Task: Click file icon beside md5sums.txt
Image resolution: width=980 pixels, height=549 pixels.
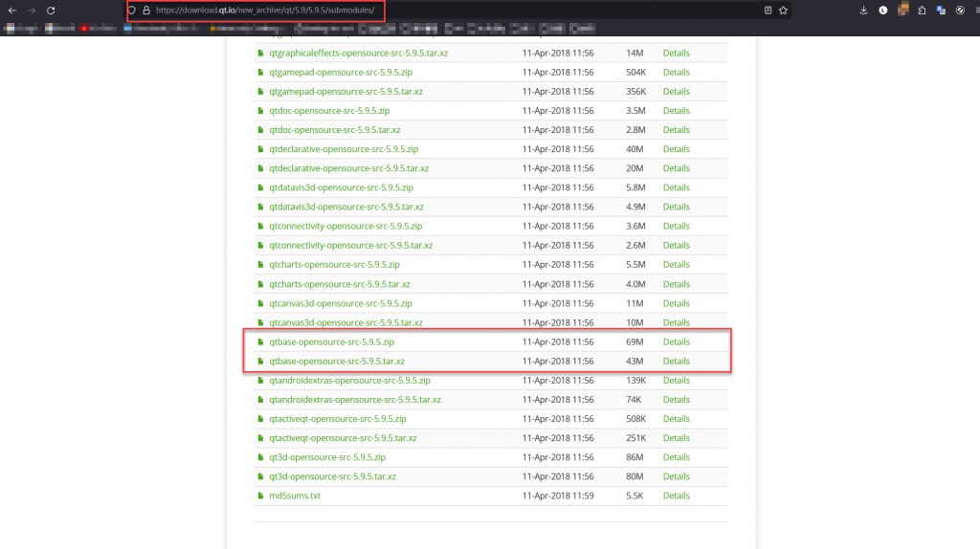Action: [x=260, y=495]
